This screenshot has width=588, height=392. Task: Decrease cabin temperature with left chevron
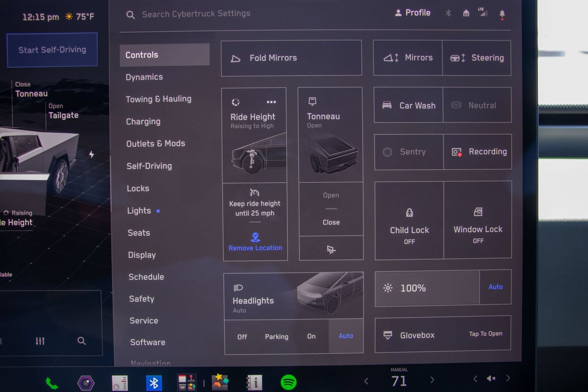366,381
